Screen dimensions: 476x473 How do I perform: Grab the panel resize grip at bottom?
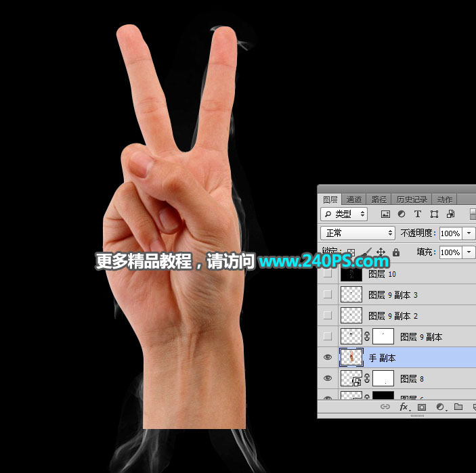pos(417,415)
